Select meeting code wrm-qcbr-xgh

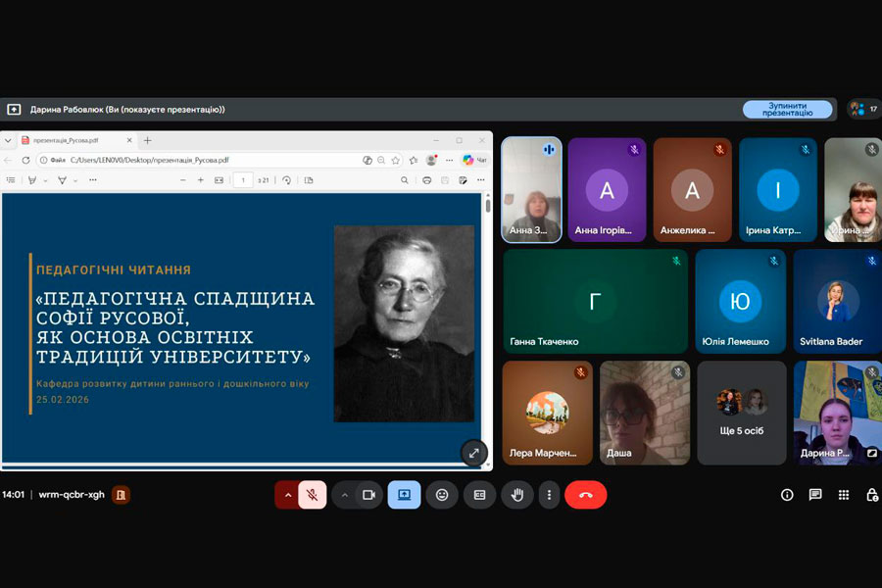(72, 495)
